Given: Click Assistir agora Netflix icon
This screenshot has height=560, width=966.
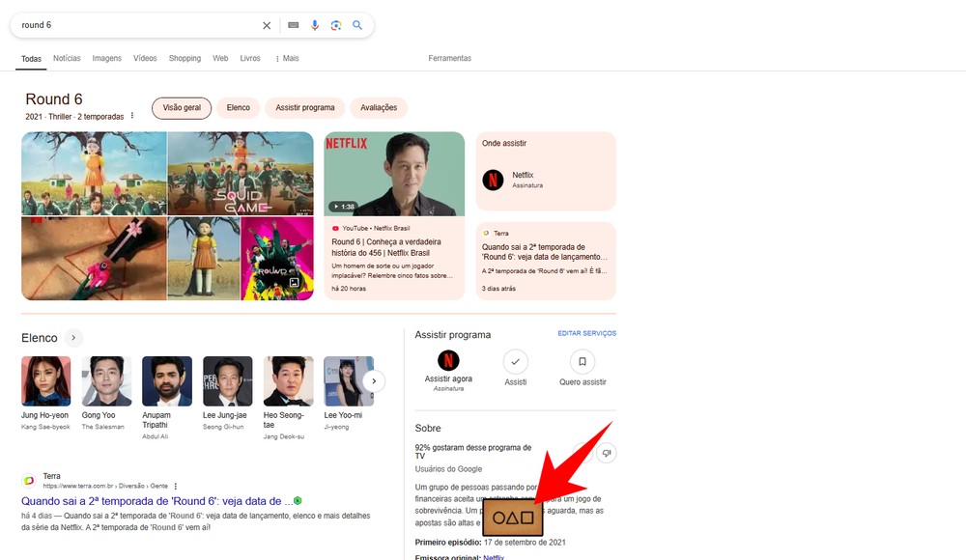Looking at the screenshot, I should tap(448, 360).
